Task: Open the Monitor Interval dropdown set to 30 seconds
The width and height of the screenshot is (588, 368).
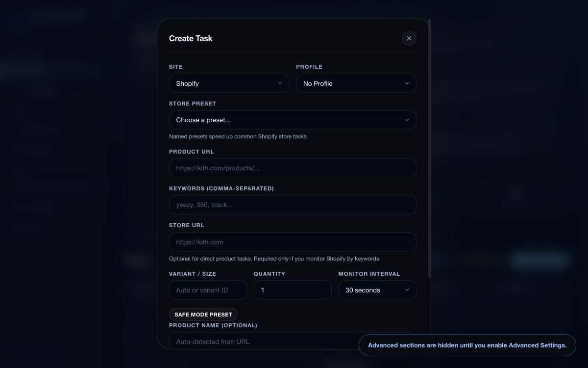Action: point(377,290)
